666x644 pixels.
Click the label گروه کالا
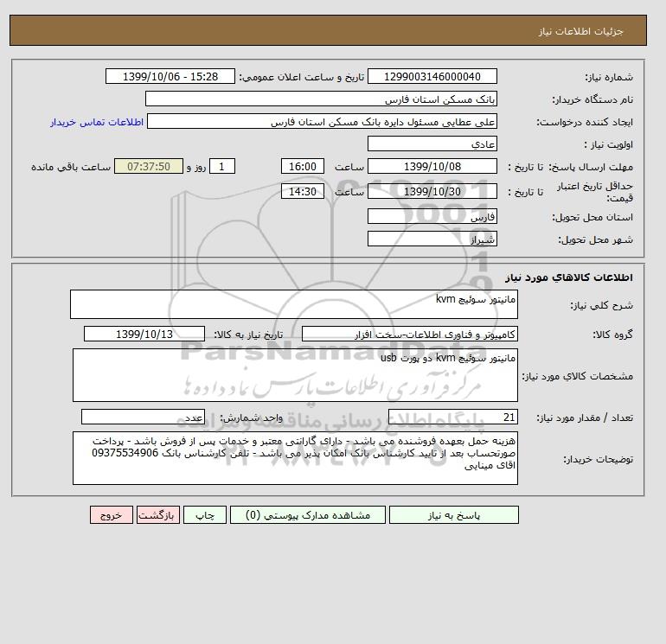(613, 335)
